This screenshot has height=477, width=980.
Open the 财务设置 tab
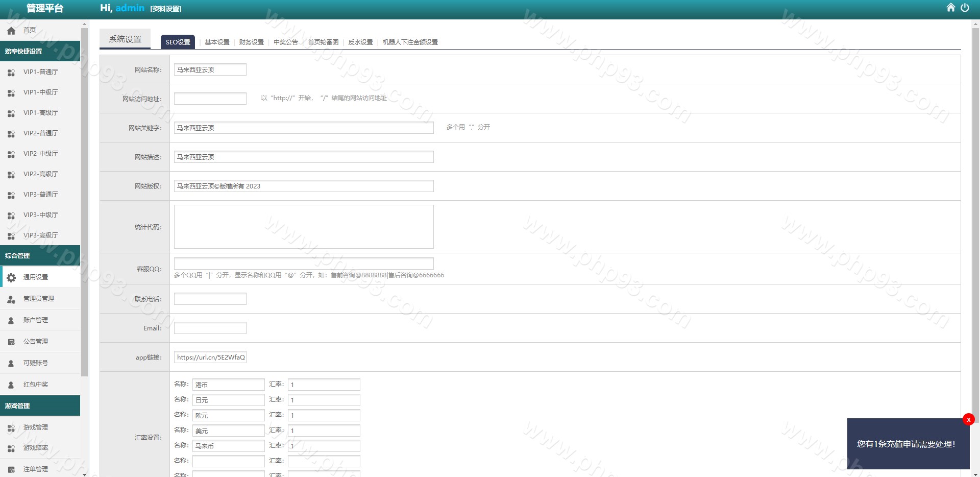pyautogui.click(x=251, y=42)
